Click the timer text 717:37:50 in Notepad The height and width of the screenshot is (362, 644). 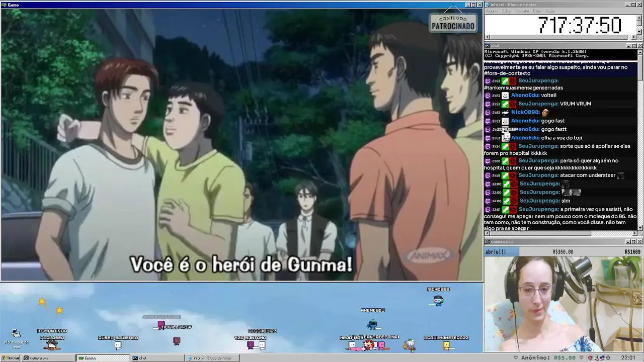pyautogui.click(x=580, y=25)
